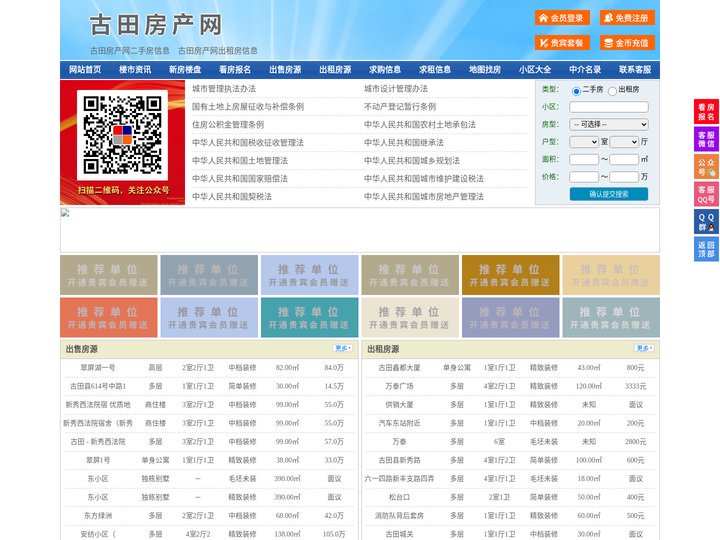This screenshot has width=720, height=540.
Task: Open the 出售房源 nav menu item
Action: tap(285, 70)
